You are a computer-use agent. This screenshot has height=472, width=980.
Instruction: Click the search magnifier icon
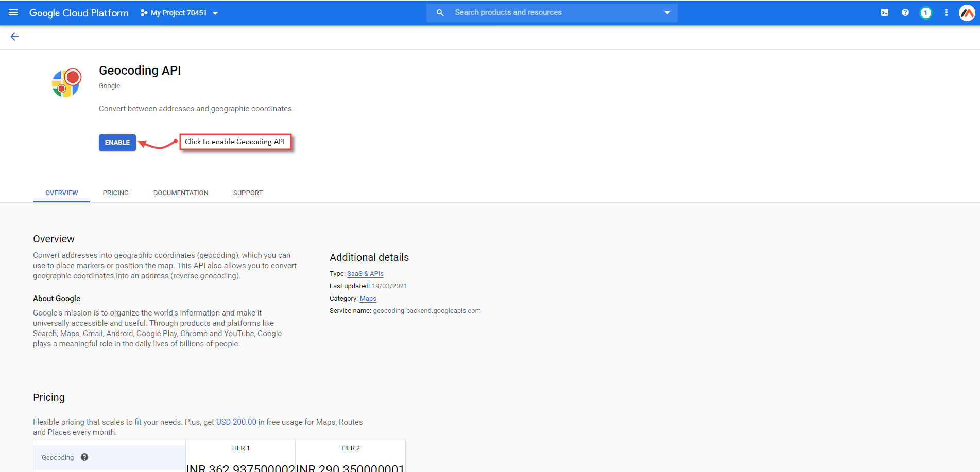tap(440, 12)
